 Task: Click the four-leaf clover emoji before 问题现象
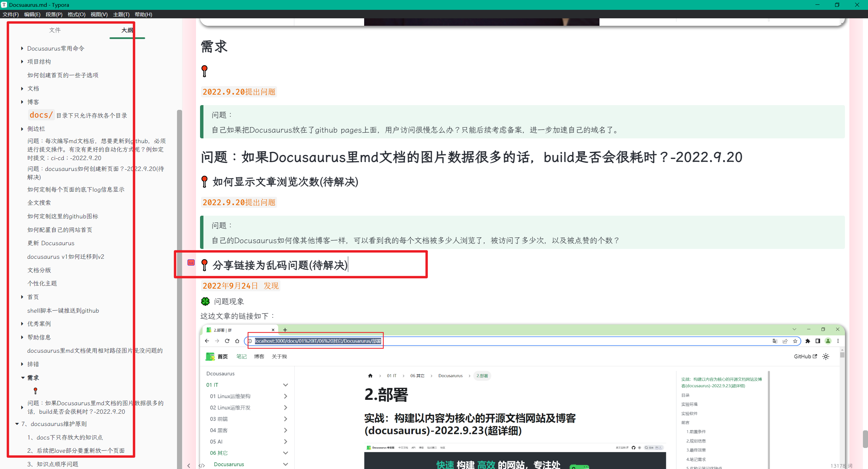click(x=205, y=301)
